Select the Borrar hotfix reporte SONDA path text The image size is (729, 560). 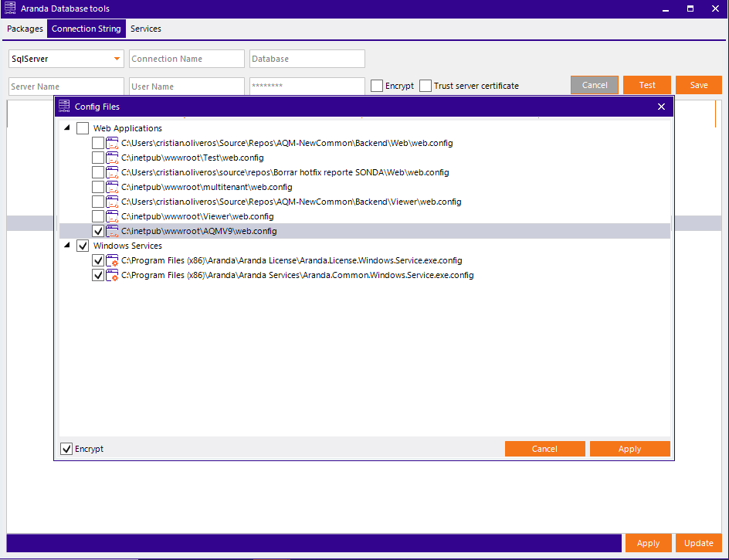pyautogui.click(x=285, y=172)
